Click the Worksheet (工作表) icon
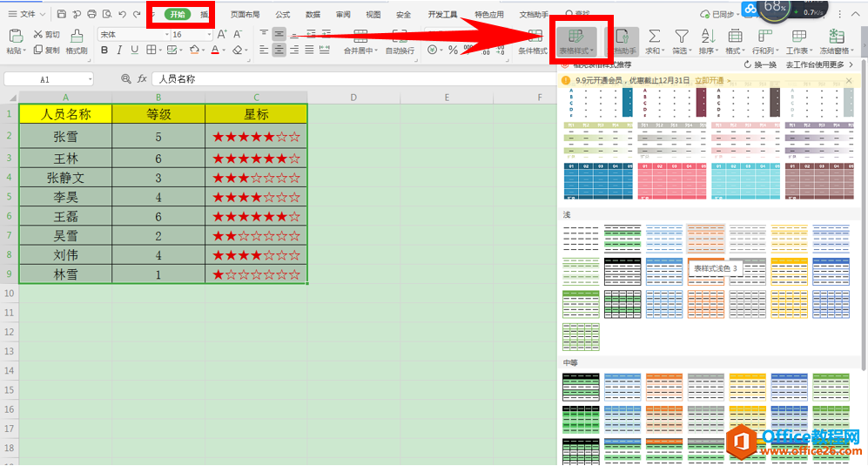Screen dimensions: 868x466 coord(799,37)
